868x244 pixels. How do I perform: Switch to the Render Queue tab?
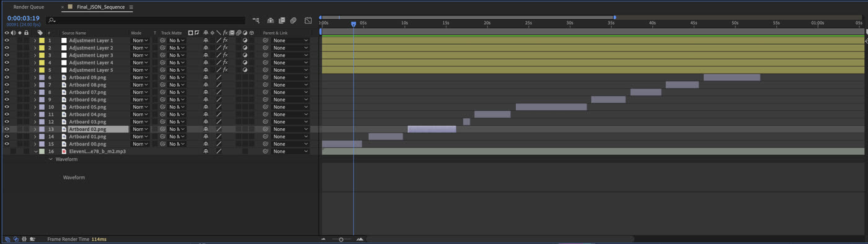pyautogui.click(x=29, y=7)
